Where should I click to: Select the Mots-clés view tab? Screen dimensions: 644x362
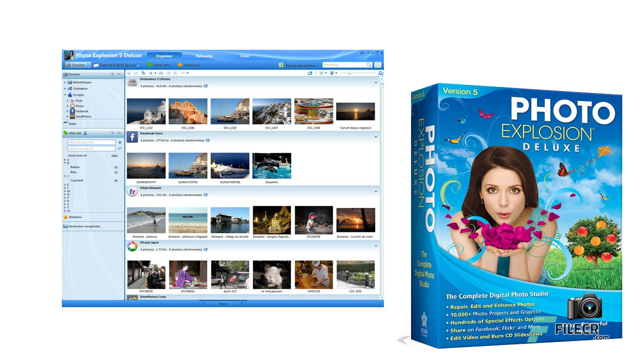click(x=158, y=65)
